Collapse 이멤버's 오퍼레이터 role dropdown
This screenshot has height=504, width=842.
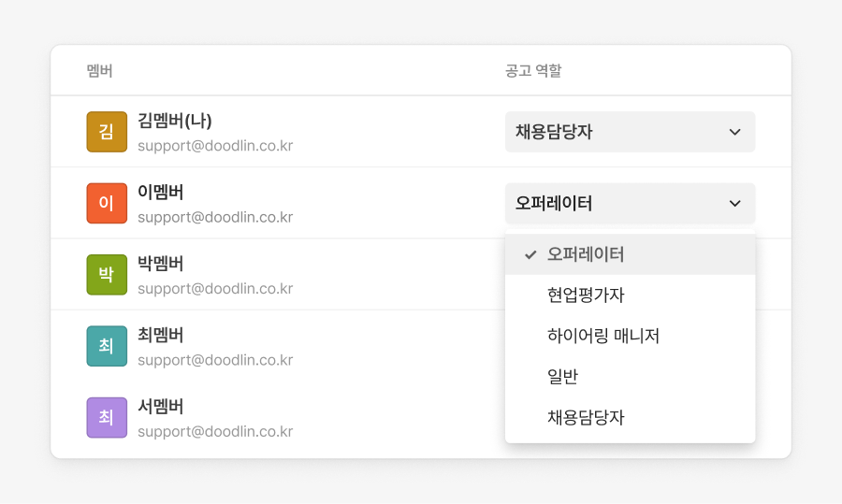coord(629,203)
